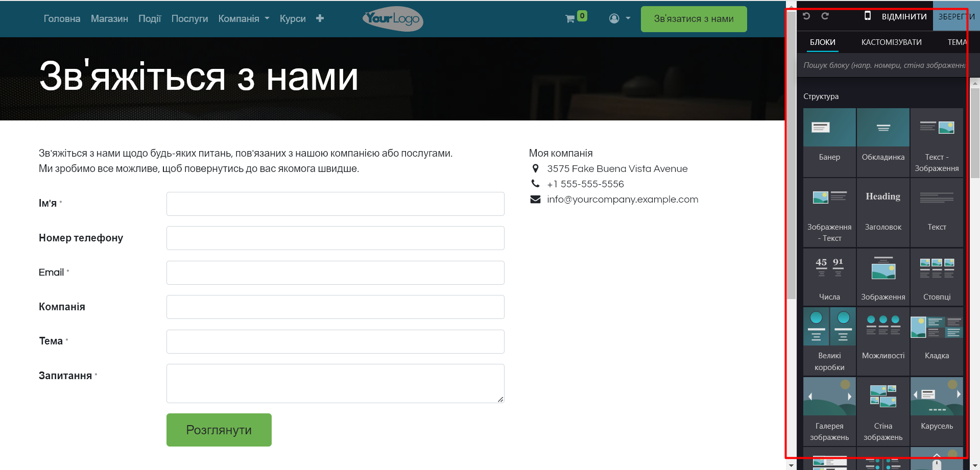Open the Магазин menu item

[x=109, y=19]
